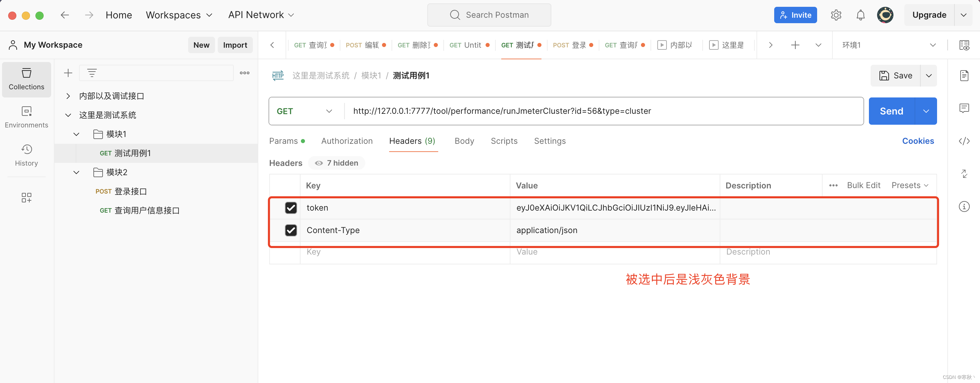Viewport: 980px width, 383px height.
Task: Click the Send button
Action: (x=891, y=111)
